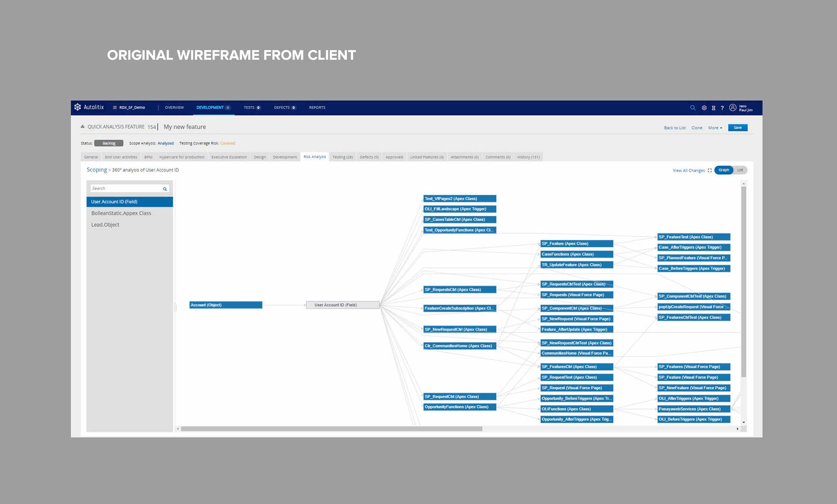Switch view toggle to List

[x=740, y=170]
